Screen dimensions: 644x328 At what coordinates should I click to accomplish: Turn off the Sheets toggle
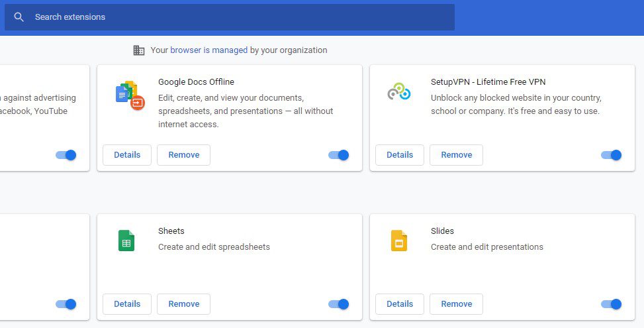click(338, 304)
